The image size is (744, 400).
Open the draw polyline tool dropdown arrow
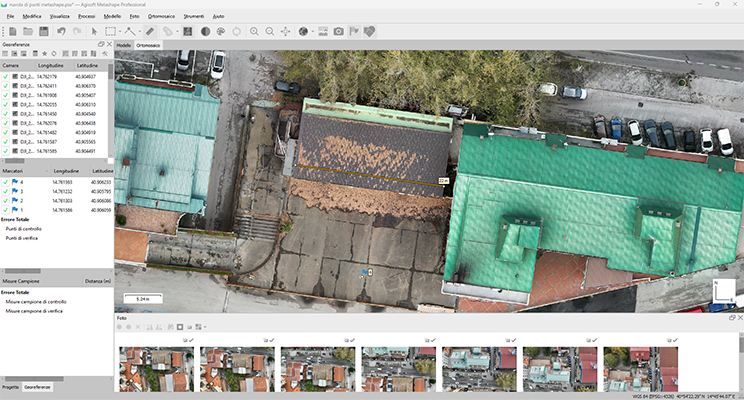140,32
